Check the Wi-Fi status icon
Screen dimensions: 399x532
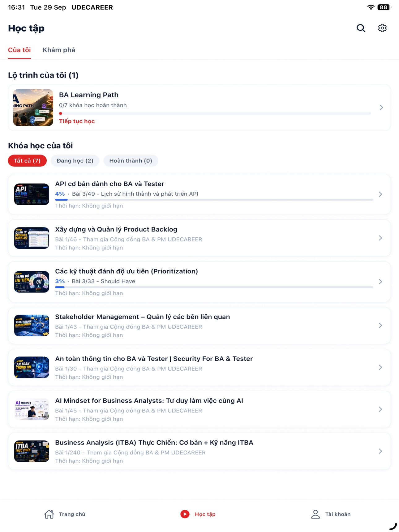(x=371, y=7)
